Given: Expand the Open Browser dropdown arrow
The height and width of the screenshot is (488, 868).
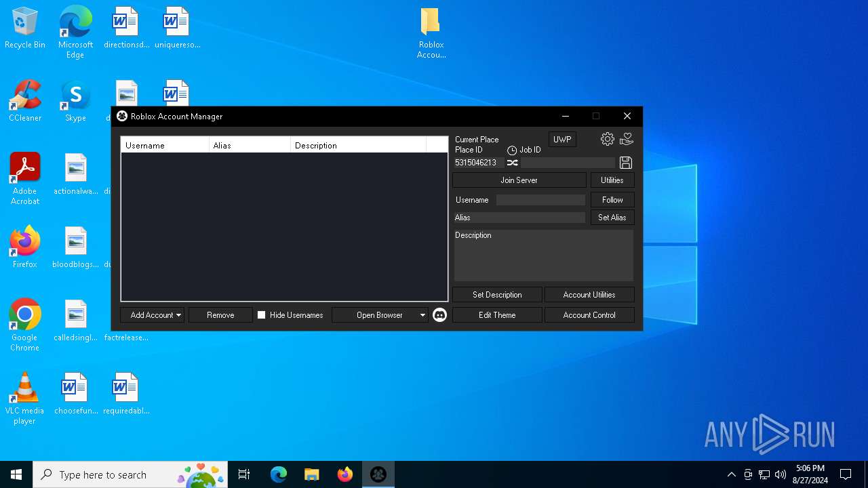Looking at the screenshot, I should 422,315.
